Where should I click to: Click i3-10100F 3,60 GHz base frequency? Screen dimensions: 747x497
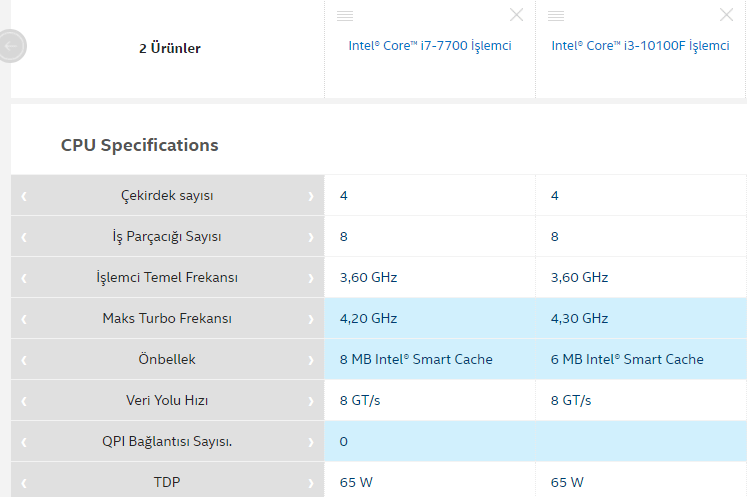[x=579, y=277]
